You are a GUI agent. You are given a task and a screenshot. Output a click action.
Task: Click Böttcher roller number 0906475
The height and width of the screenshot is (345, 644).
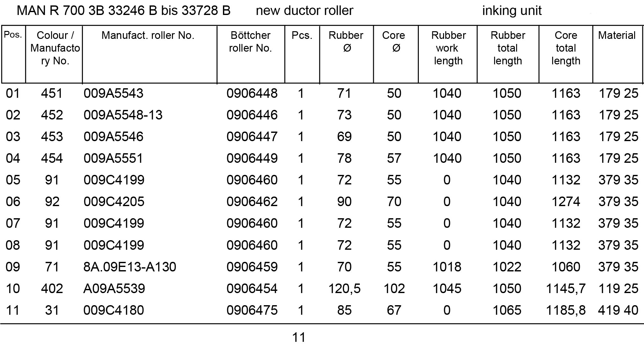pyautogui.click(x=252, y=310)
